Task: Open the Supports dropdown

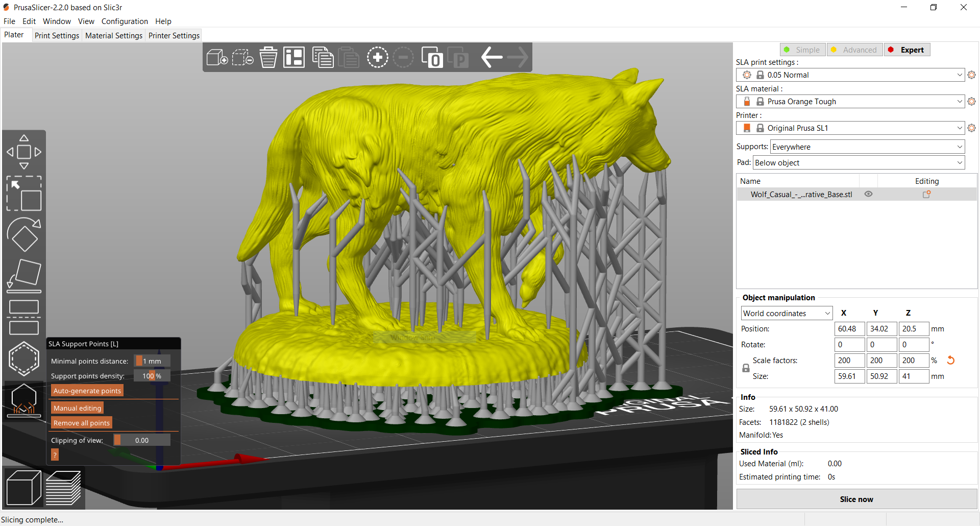Action: pos(867,147)
